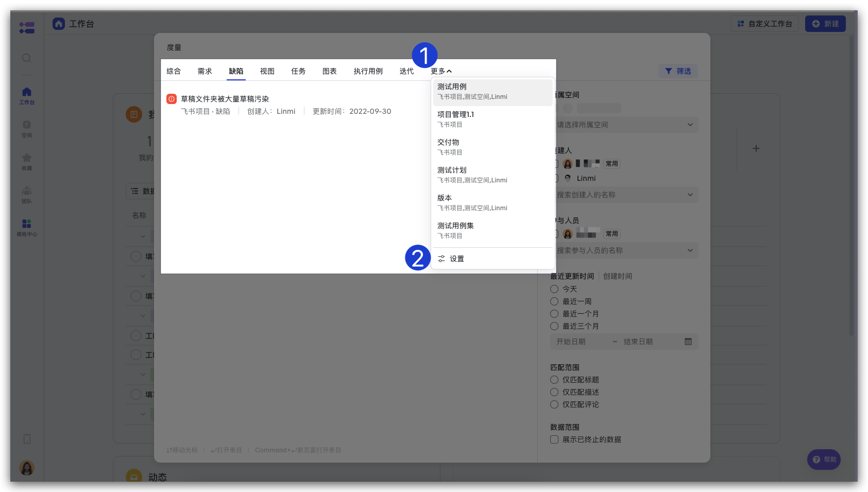Switch to the 任务 tab
Viewport: 868px width, 492px height.
click(x=298, y=71)
